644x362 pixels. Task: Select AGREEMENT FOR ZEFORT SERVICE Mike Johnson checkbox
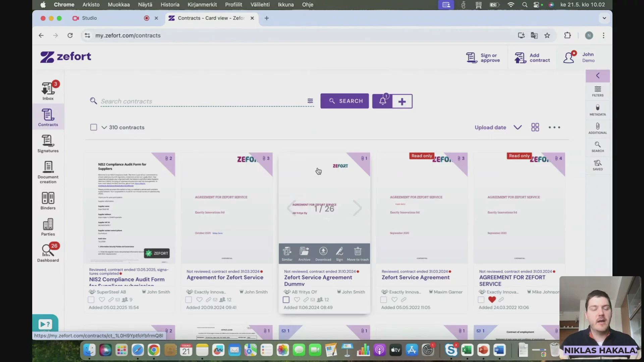481,300
